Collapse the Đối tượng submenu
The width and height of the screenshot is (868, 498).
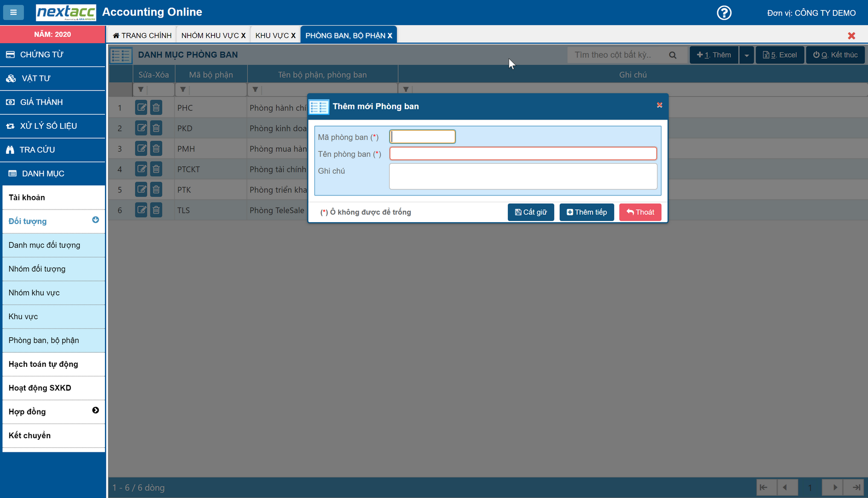(x=95, y=220)
